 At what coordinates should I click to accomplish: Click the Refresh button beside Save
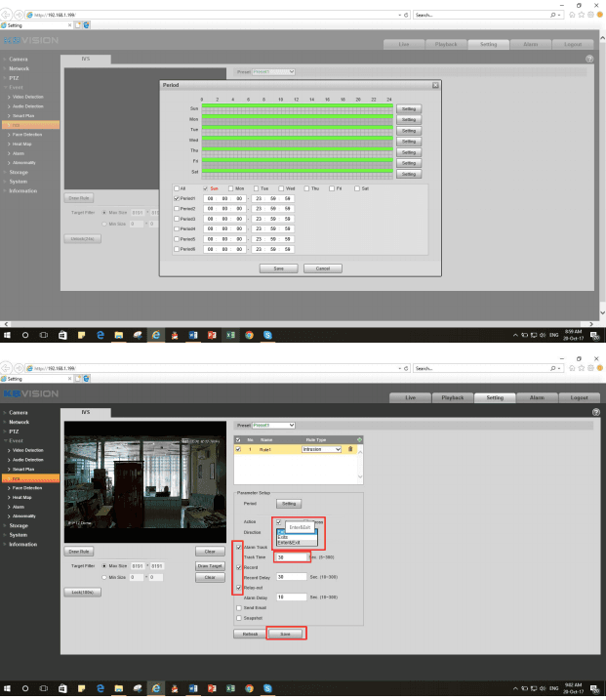tap(247, 634)
